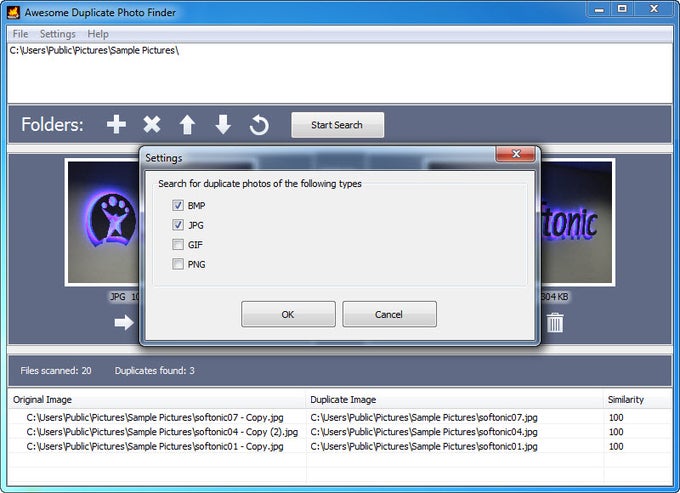Close the Awesome Duplicate Photo Finder window
Viewport: 680px width, 493px height.
click(x=654, y=9)
